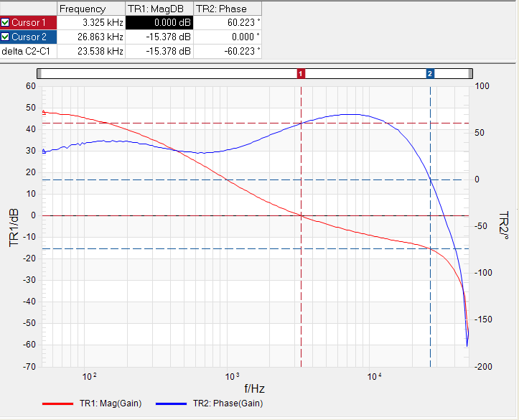The width and height of the screenshot is (519, 420).
Task: Click the red triangle trace start marker
Action: tap(44, 113)
